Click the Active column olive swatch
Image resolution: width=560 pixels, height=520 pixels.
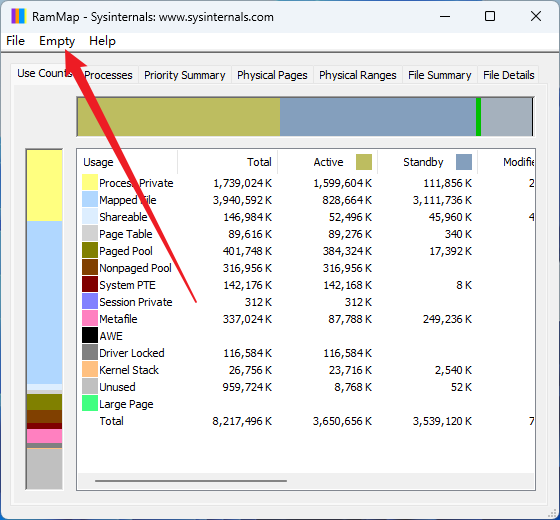point(364,162)
